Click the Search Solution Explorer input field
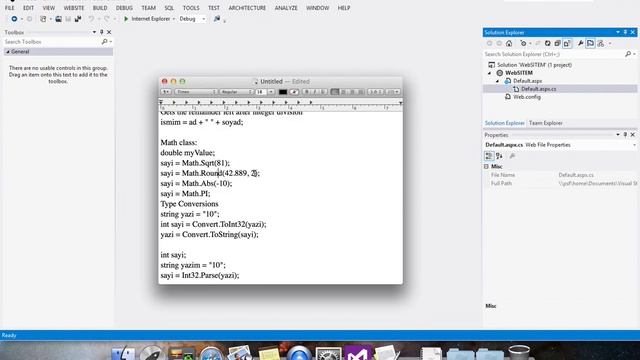This screenshot has width=640, height=360. tap(553, 54)
